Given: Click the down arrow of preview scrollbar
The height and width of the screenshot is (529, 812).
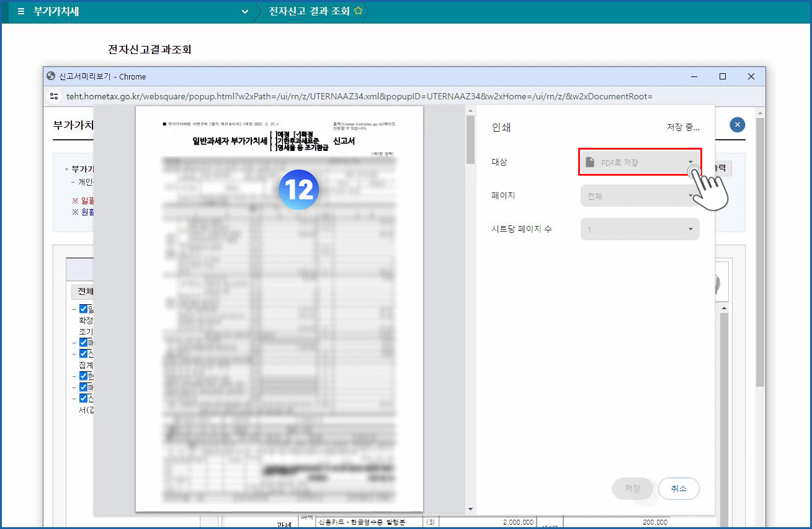Looking at the screenshot, I should [470, 509].
